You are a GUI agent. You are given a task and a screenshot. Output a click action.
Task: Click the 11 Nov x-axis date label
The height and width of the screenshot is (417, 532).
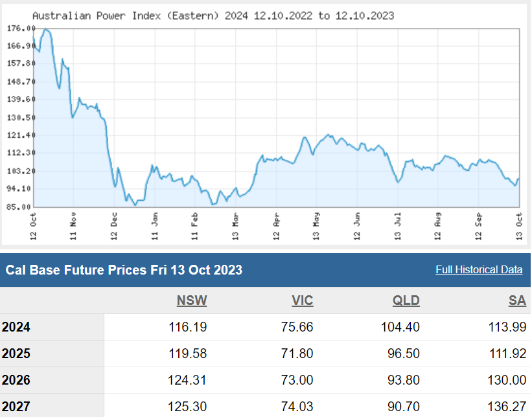tap(73, 226)
